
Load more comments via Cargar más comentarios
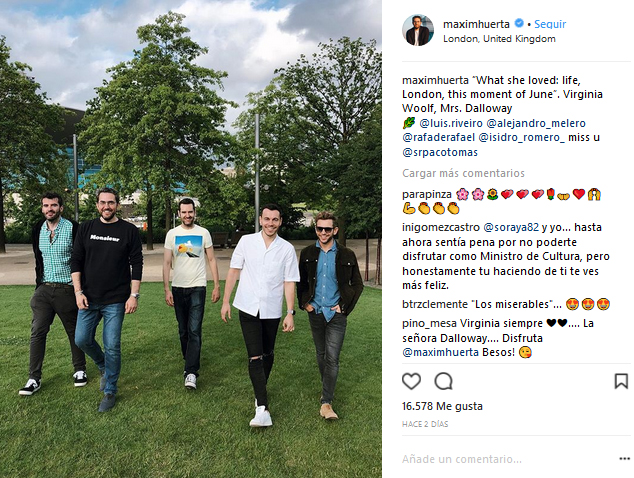pos(463,173)
